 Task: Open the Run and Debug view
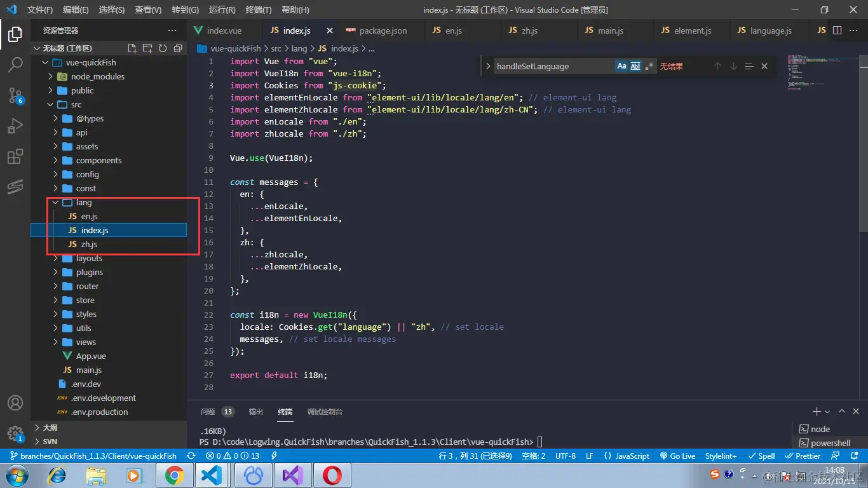click(15, 126)
